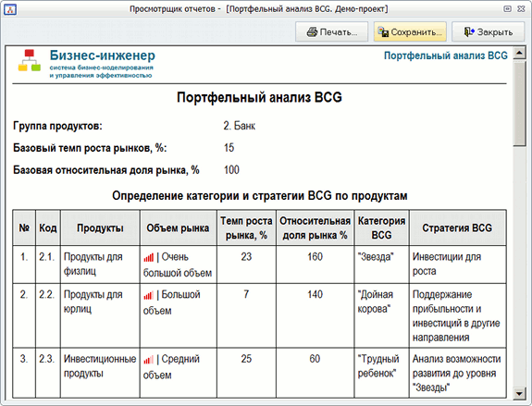Click the № column header
Screen dimensions: 532x406
(24, 228)
